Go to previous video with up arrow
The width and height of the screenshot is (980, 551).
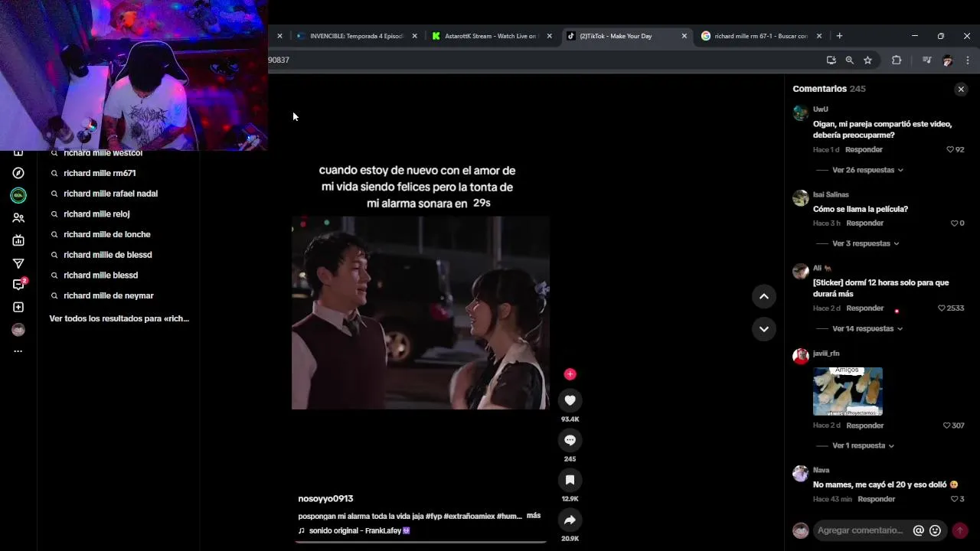pos(763,296)
